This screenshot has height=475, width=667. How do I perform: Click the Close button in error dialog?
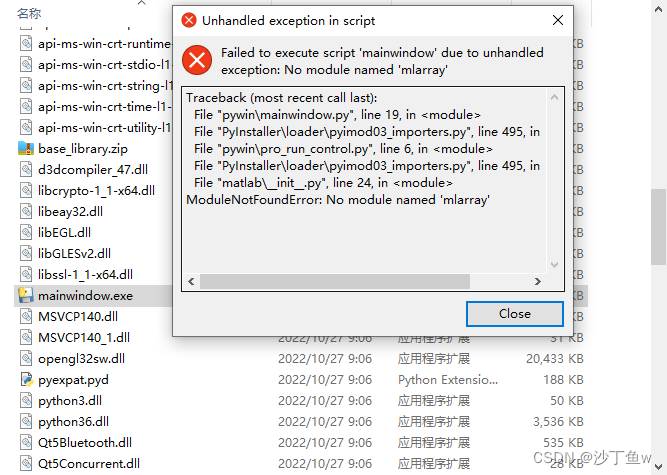point(514,314)
